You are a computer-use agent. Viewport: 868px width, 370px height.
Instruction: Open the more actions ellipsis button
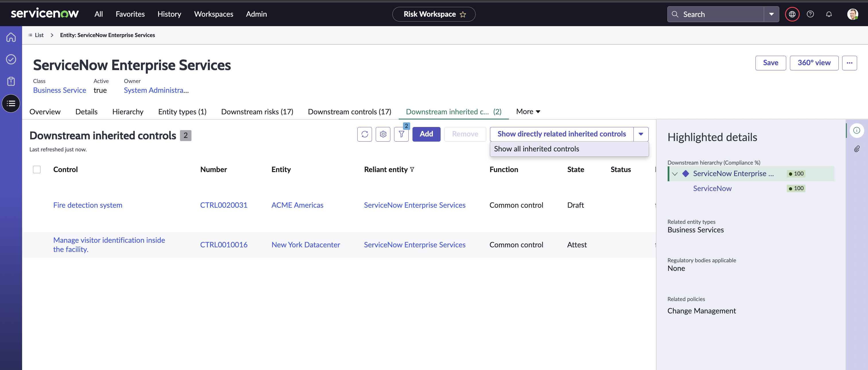[x=849, y=63]
